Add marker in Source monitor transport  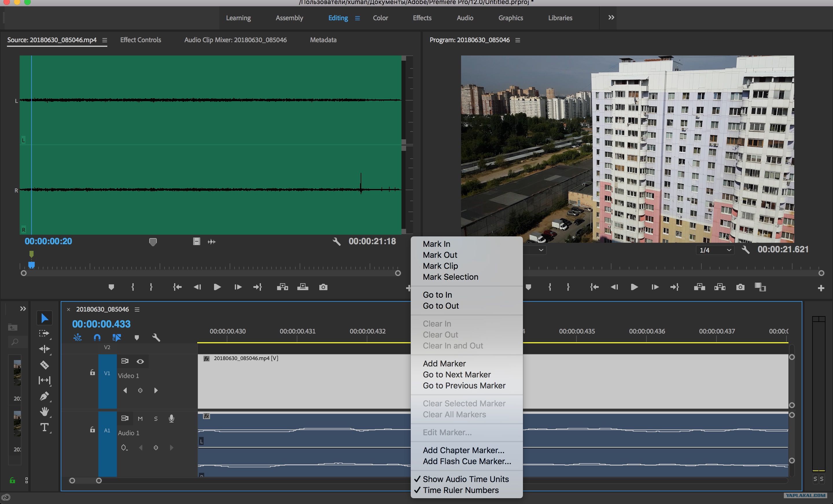tap(111, 287)
